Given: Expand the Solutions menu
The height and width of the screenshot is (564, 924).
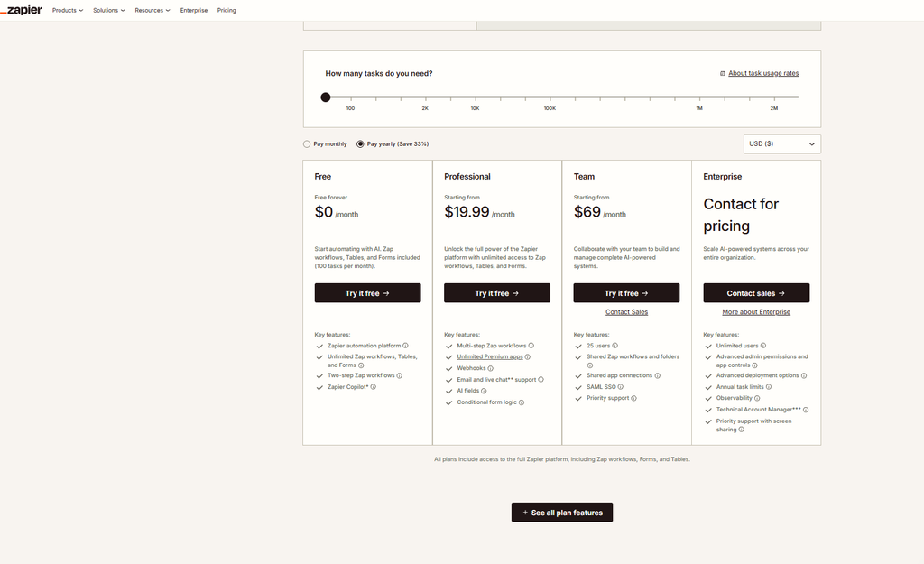Looking at the screenshot, I should click(109, 10).
